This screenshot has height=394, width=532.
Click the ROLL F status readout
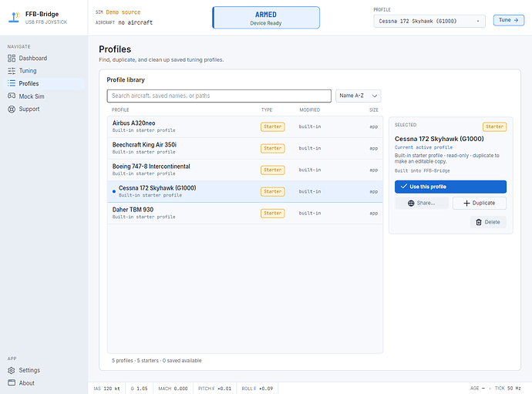[258, 389]
